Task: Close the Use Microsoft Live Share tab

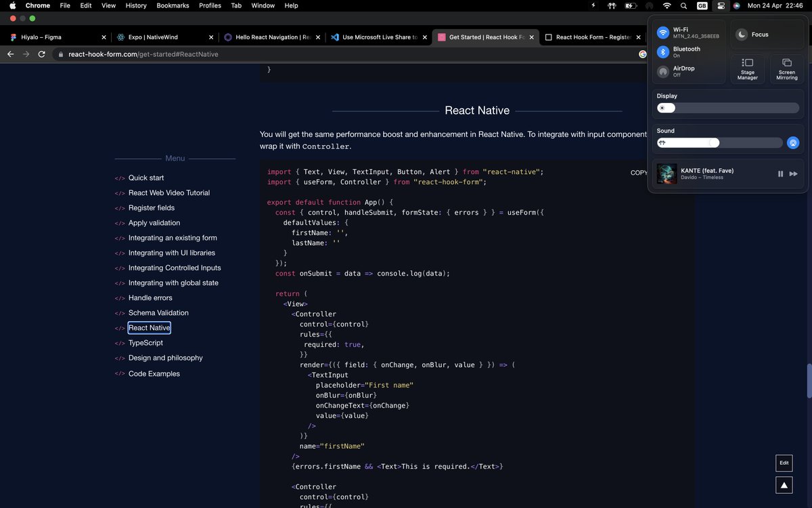Action: 425,37
